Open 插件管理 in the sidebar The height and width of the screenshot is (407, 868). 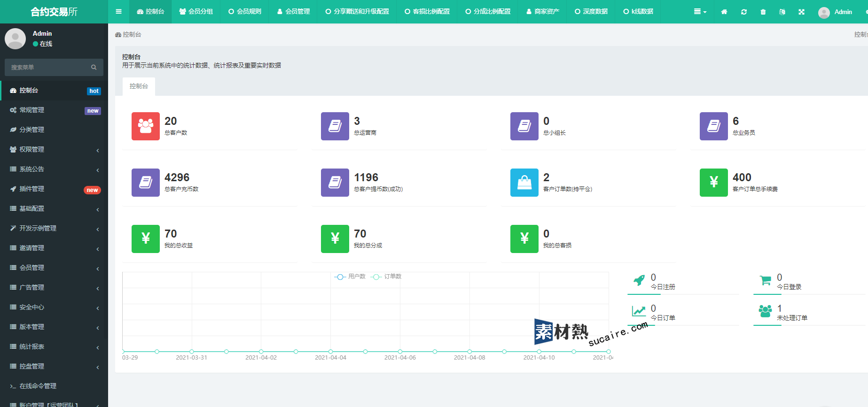pos(54,189)
